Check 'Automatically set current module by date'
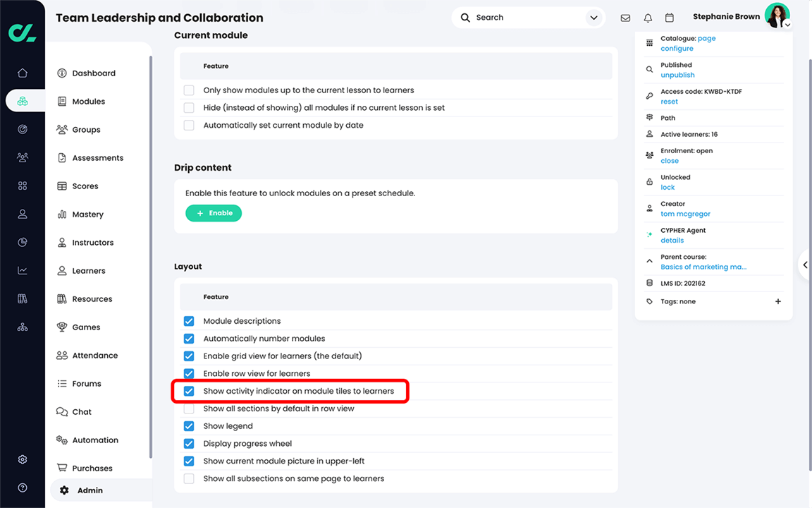 pyautogui.click(x=189, y=126)
